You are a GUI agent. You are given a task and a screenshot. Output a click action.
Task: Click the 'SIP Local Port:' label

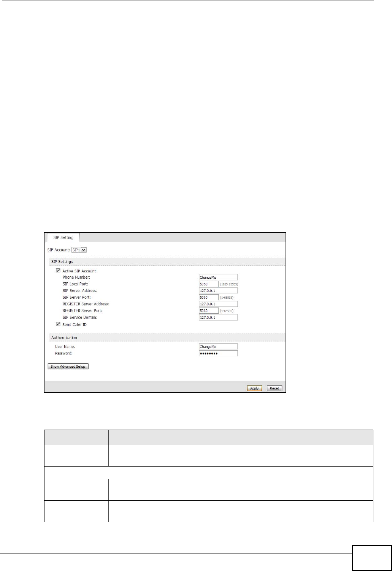point(75,284)
